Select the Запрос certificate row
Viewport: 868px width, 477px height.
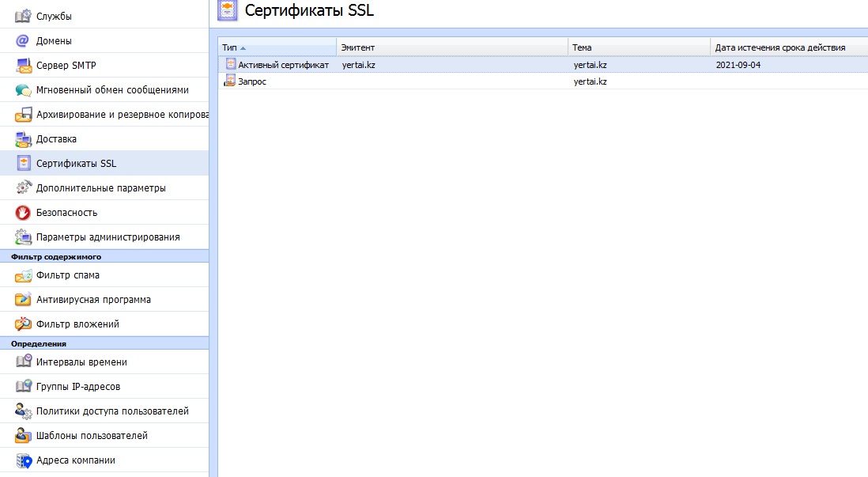click(252, 81)
